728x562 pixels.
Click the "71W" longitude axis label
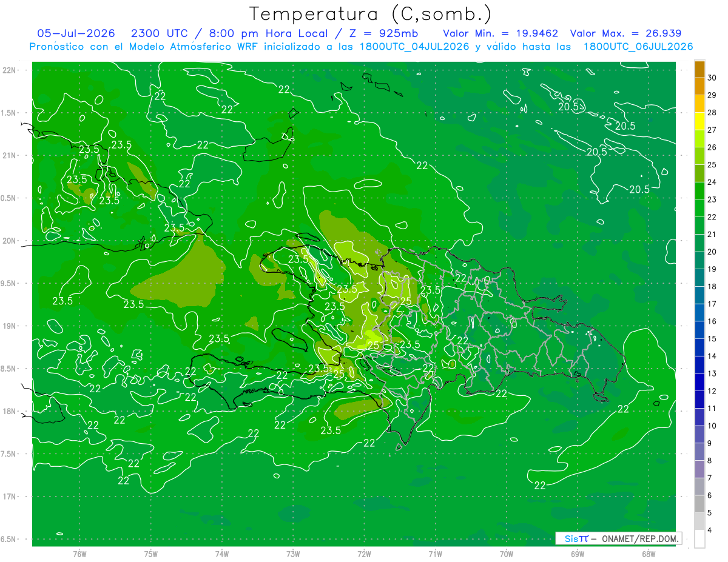point(435,554)
